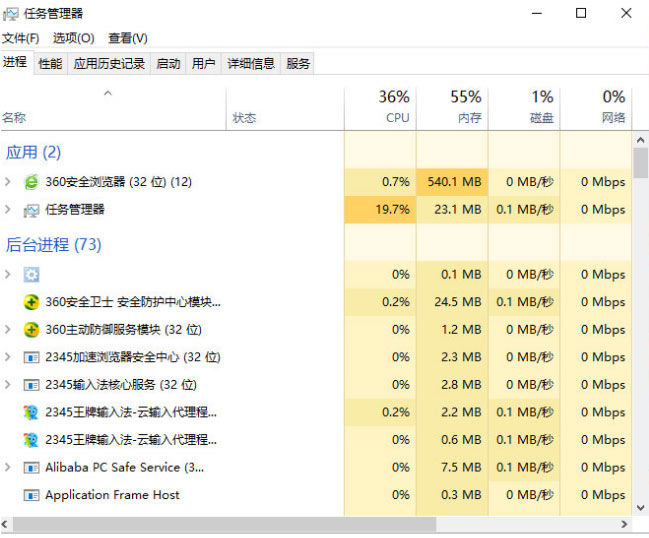
Task: Expand 360主动防御服务模块 row
Action: (x=7, y=329)
